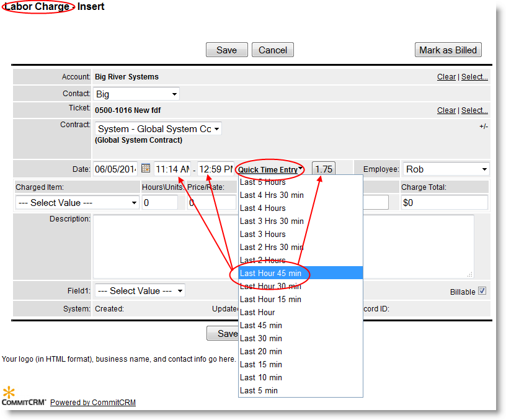
Task: Expand the Charged Item select box
Action: (78, 202)
